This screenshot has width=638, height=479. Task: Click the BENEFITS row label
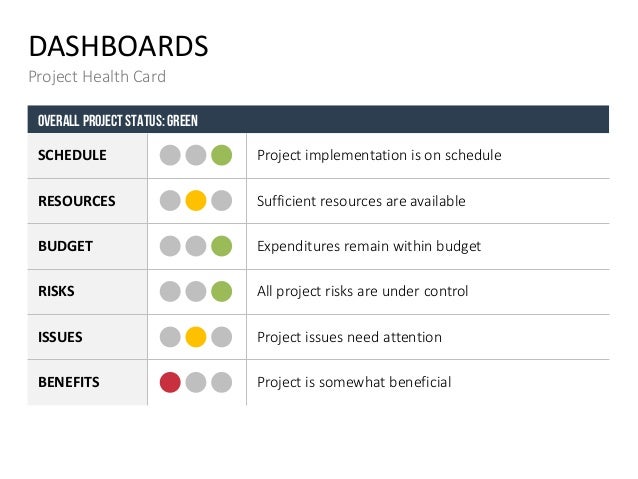click(69, 382)
